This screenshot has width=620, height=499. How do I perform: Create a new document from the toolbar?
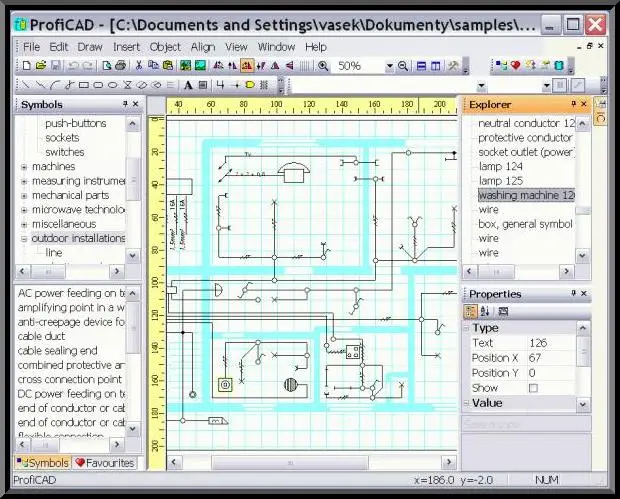point(26,66)
